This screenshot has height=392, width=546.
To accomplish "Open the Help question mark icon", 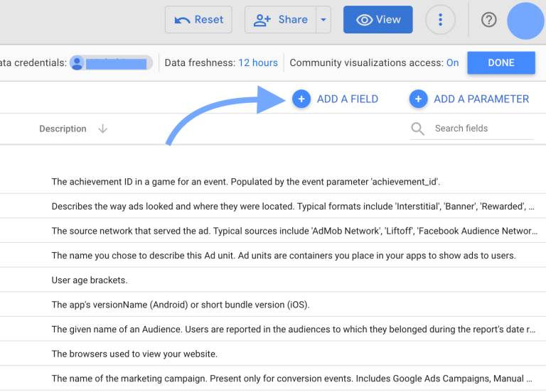I will pos(489,20).
